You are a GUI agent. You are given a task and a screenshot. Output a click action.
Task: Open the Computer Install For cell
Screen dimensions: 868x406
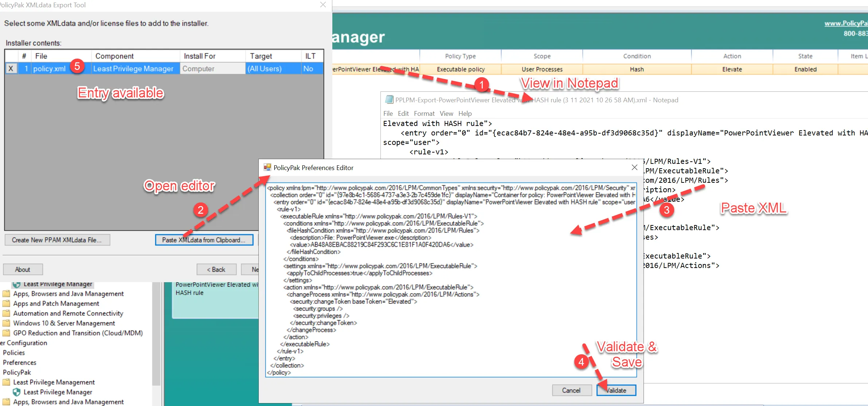[x=212, y=68]
